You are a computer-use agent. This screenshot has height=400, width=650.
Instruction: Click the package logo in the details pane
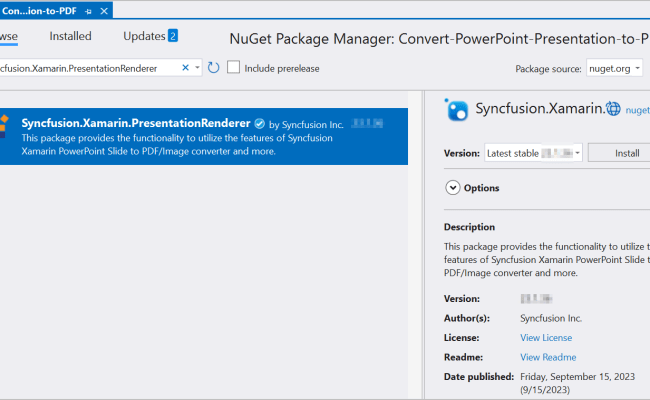point(456,110)
